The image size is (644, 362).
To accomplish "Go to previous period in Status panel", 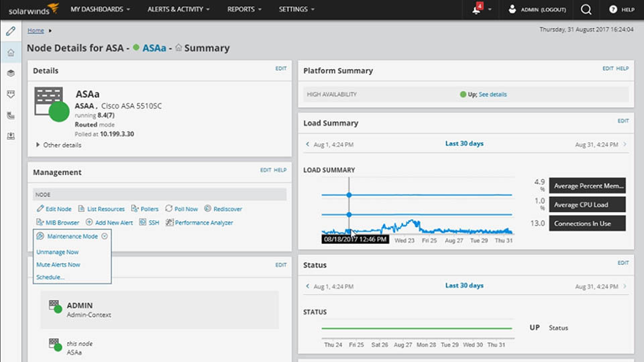I will coord(308,286).
